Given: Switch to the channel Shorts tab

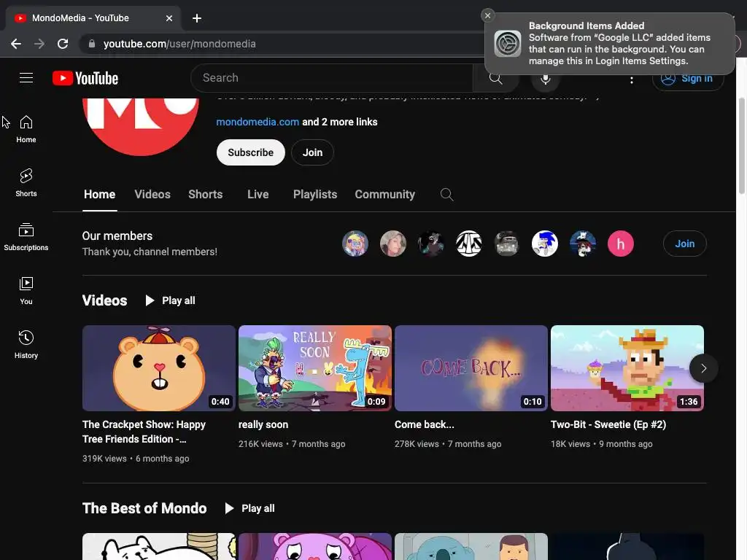Looking at the screenshot, I should pyautogui.click(x=205, y=194).
